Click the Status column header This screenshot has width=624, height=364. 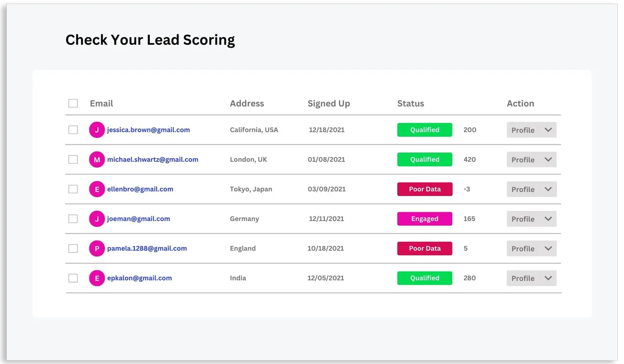411,103
